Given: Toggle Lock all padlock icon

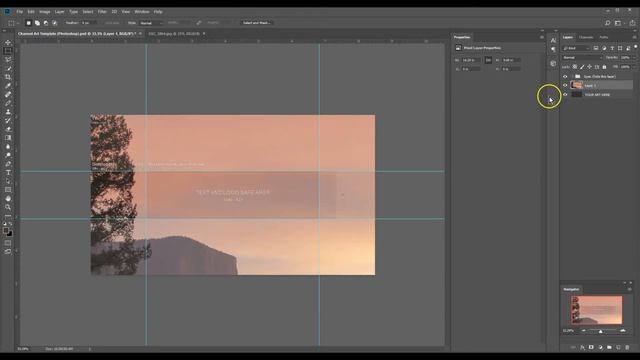Looking at the screenshot, I should point(604,67).
